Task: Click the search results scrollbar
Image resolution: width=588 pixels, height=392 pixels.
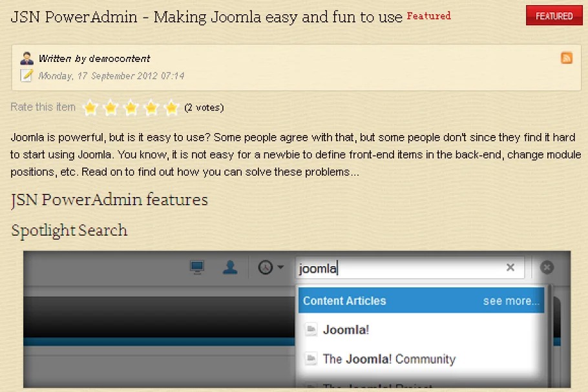Action: (550, 336)
